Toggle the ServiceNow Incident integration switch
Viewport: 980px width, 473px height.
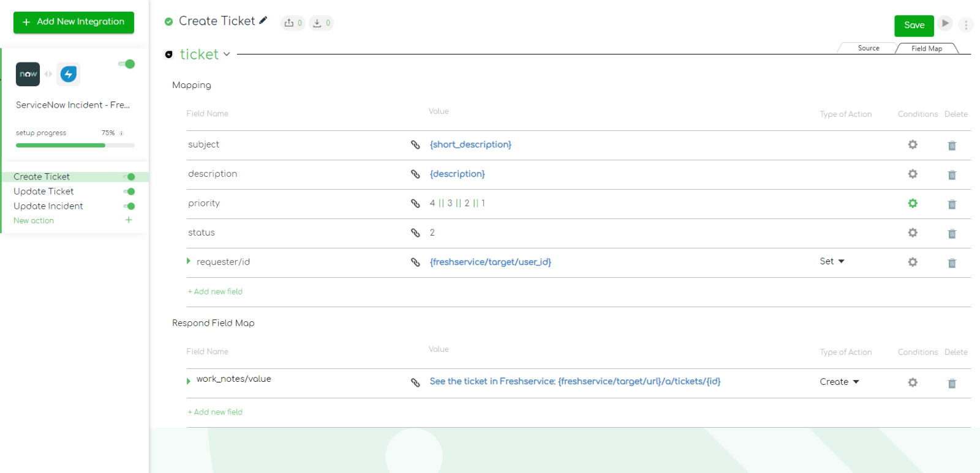click(127, 64)
